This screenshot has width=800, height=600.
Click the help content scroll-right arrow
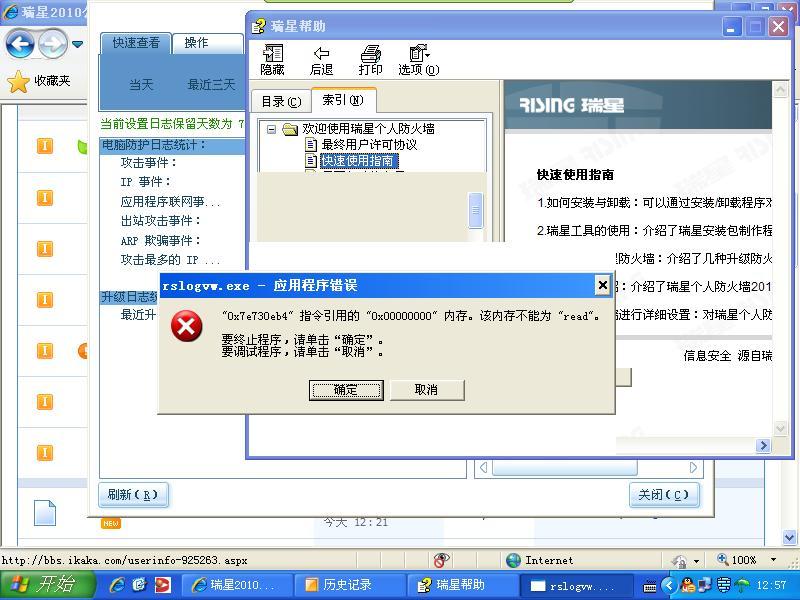click(763, 445)
